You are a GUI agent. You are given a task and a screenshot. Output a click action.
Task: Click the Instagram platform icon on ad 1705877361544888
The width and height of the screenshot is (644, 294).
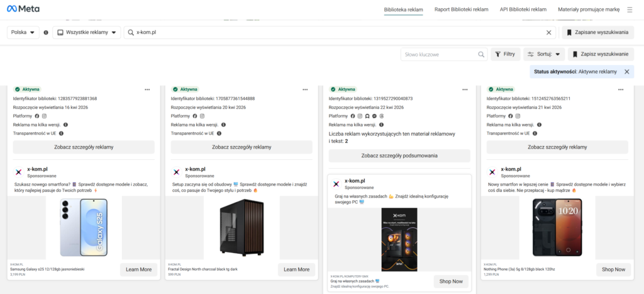pyautogui.click(x=202, y=116)
